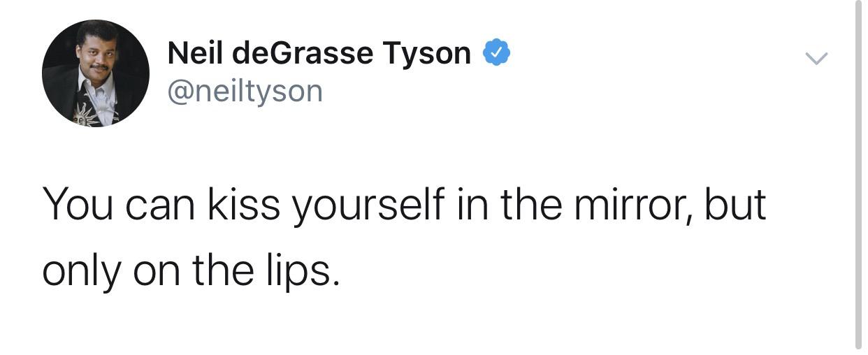Click the word "mirror," in the tweet

point(628,206)
